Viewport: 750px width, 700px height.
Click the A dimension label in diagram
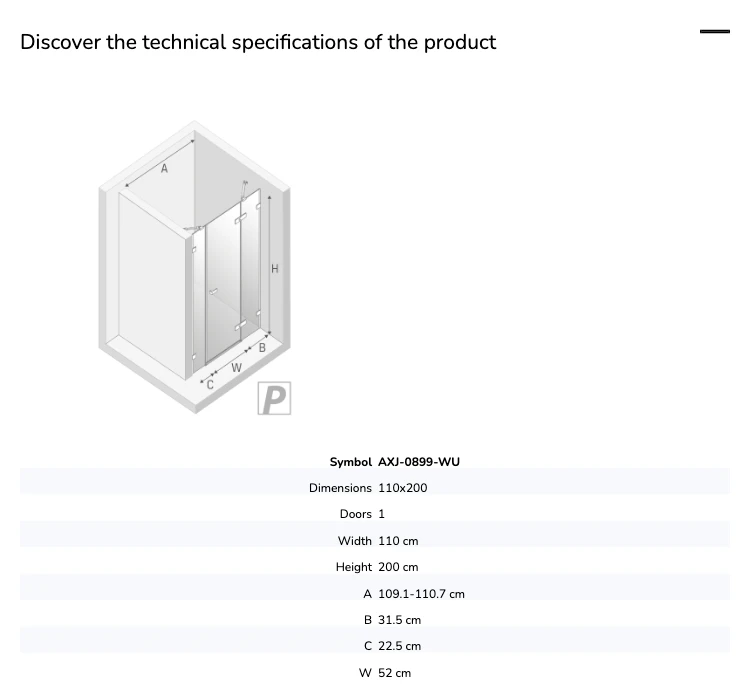(164, 168)
